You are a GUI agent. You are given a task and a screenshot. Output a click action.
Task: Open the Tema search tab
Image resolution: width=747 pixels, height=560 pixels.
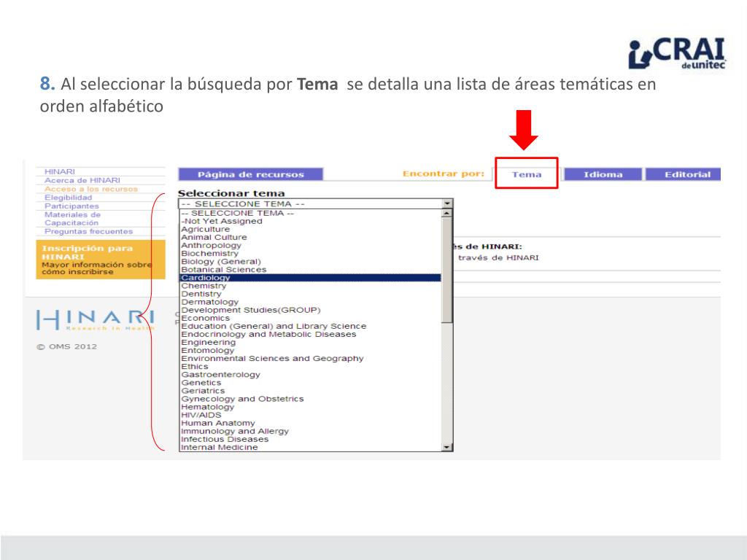(527, 174)
